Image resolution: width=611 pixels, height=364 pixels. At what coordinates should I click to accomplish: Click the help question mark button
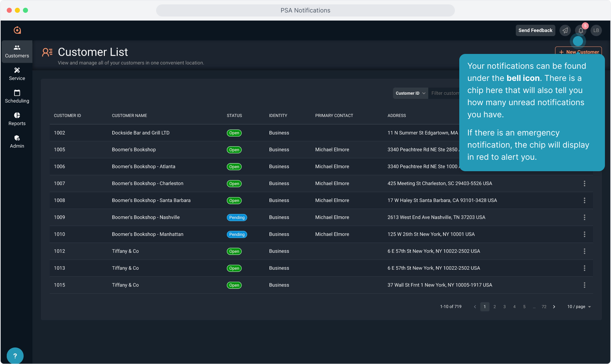coord(15,356)
